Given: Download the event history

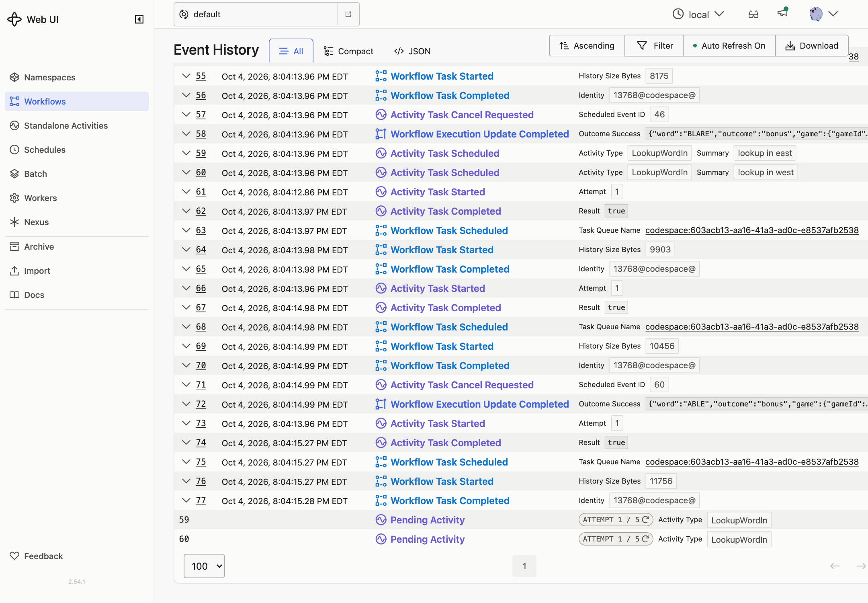Looking at the screenshot, I should click(812, 46).
